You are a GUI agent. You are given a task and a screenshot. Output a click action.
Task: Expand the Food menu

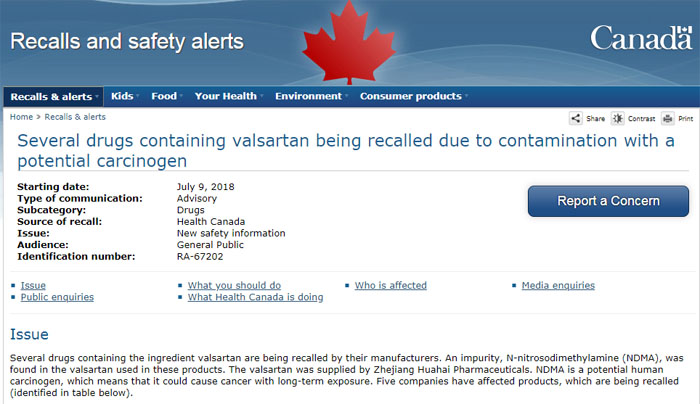[166, 97]
